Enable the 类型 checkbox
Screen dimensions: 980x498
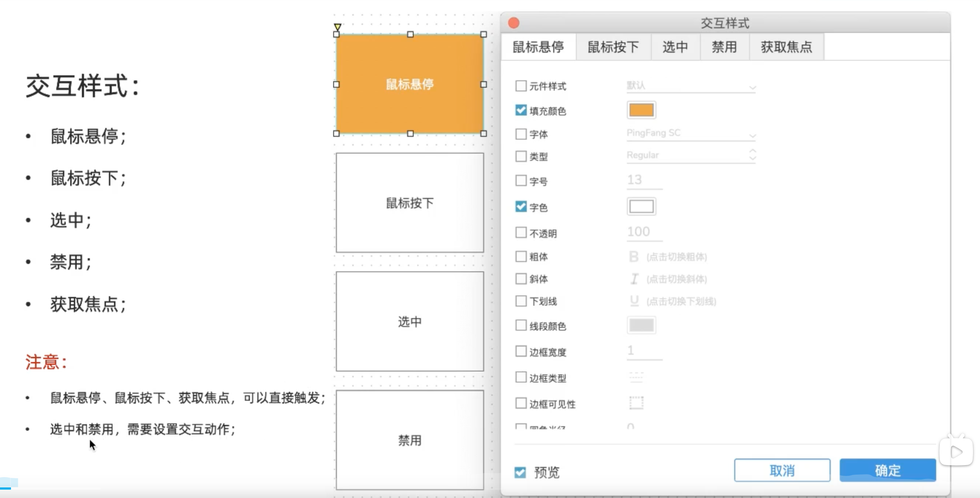point(521,156)
